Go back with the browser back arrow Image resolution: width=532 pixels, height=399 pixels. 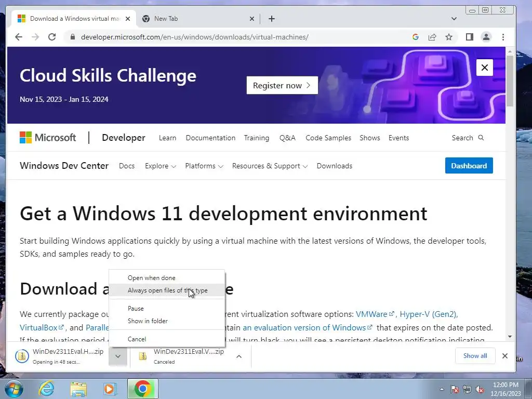(19, 37)
